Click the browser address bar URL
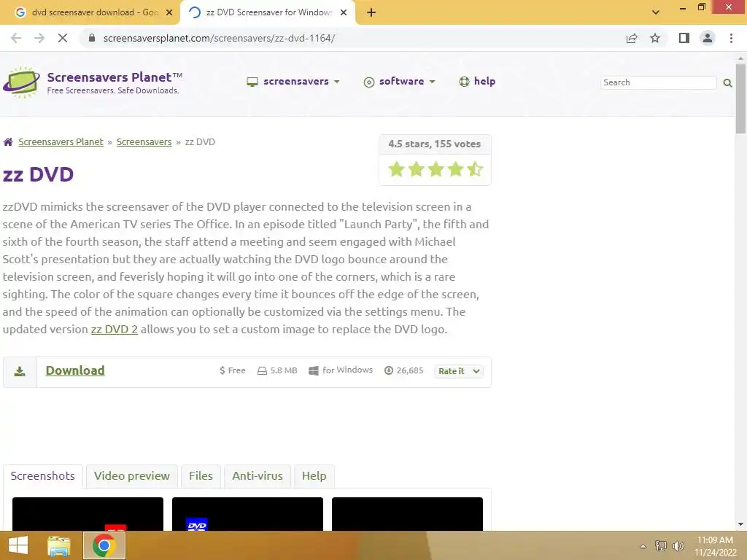Image resolution: width=747 pixels, height=560 pixels. point(219,38)
